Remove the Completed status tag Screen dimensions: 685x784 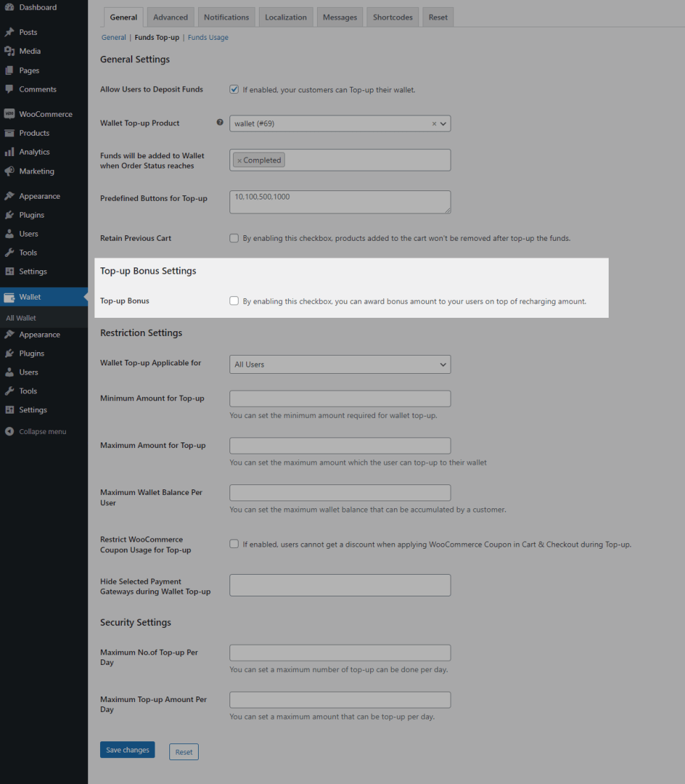click(239, 160)
